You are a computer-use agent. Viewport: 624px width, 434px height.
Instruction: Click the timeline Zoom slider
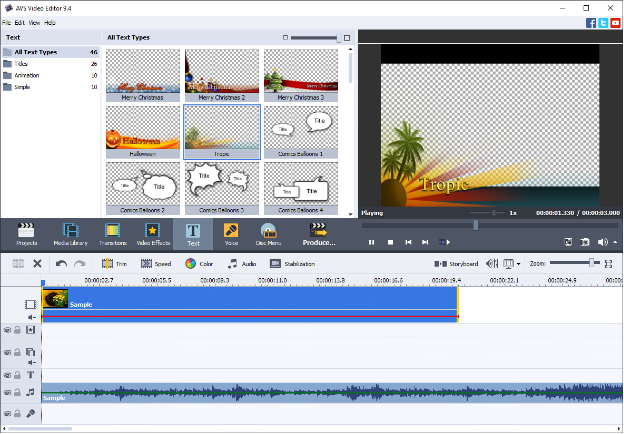575,263
